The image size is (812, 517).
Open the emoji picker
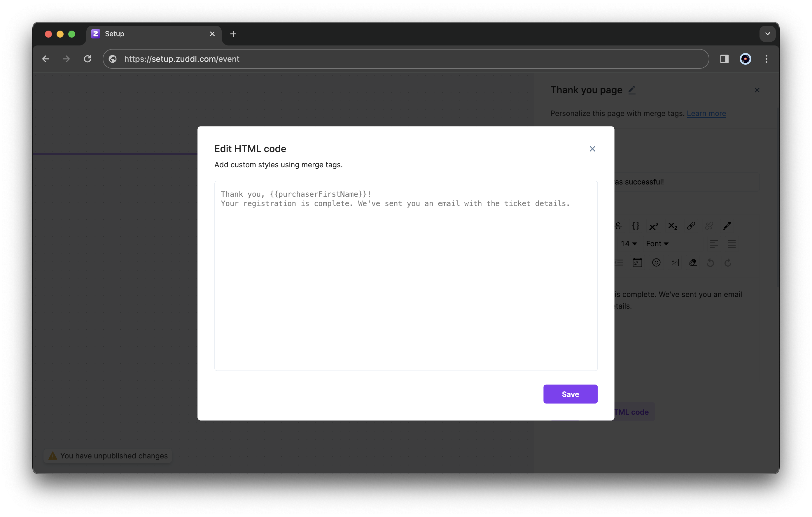pyautogui.click(x=656, y=263)
